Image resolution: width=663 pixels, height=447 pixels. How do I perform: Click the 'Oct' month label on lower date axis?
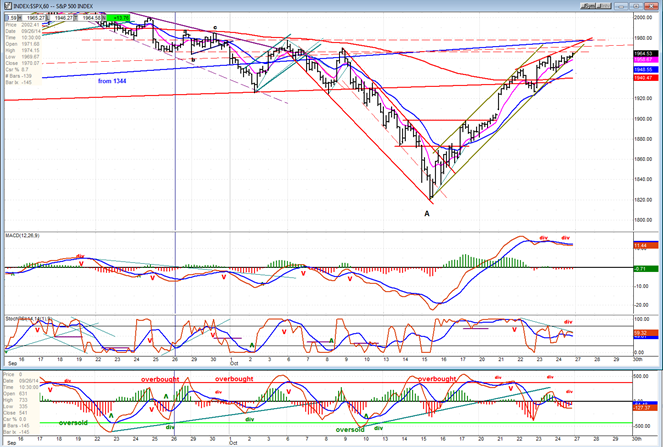tap(234, 442)
